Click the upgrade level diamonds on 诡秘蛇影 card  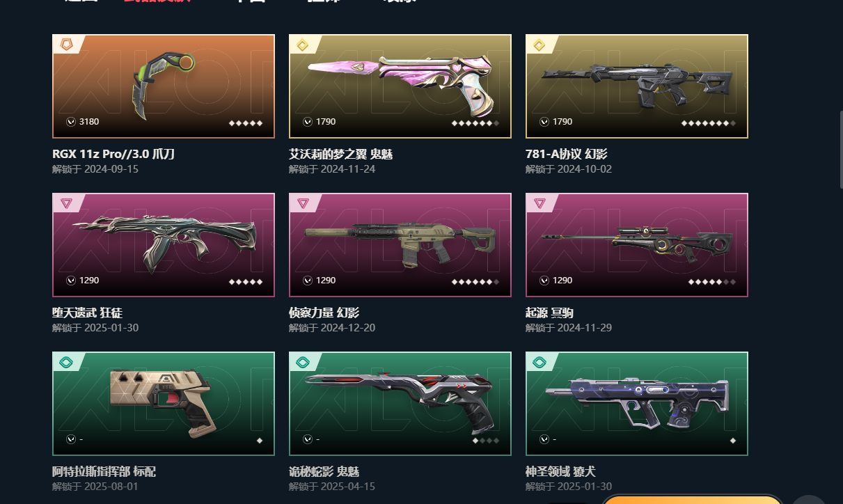tap(486, 441)
